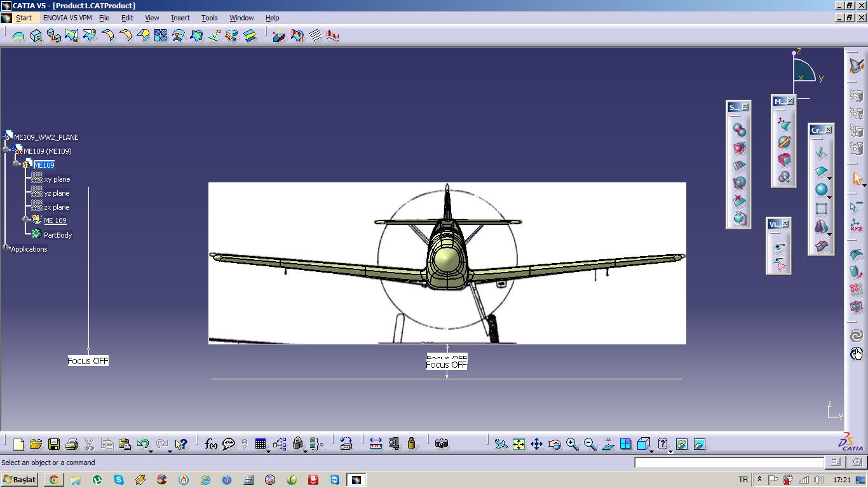Click the Undo arrow icon

point(142,444)
